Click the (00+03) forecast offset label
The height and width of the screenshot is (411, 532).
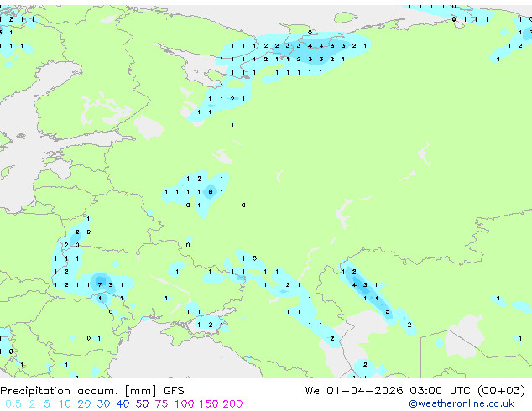click(501, 391)
